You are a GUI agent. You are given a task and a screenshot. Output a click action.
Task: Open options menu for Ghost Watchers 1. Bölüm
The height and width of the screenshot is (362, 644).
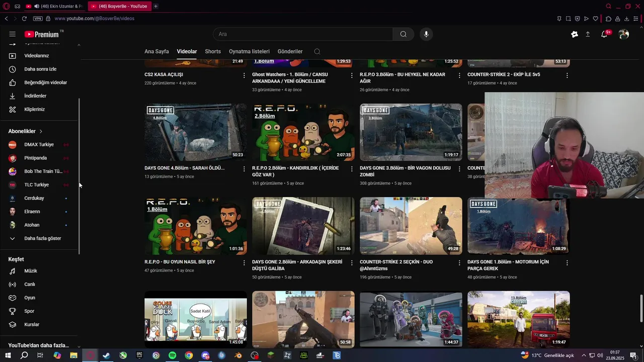click(x=352, y=75)
